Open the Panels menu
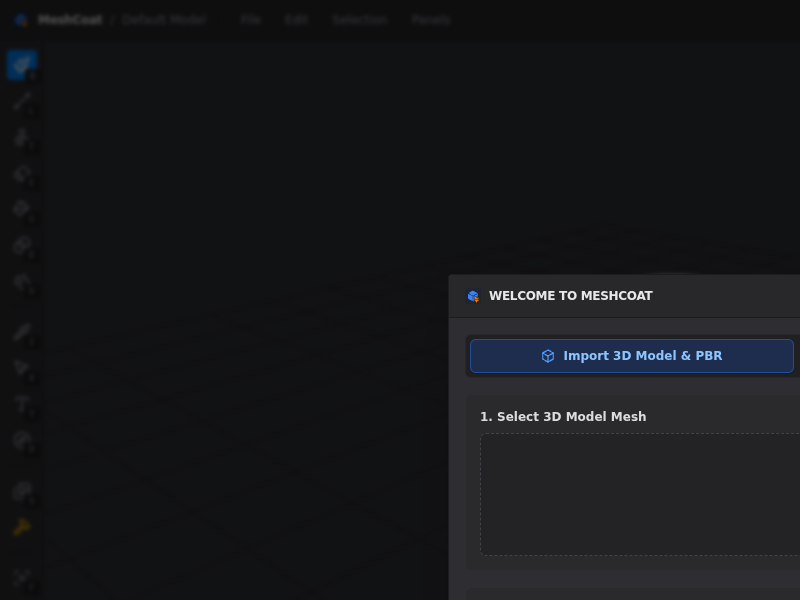This screenshot has width=800, height=600. [431, 20]
